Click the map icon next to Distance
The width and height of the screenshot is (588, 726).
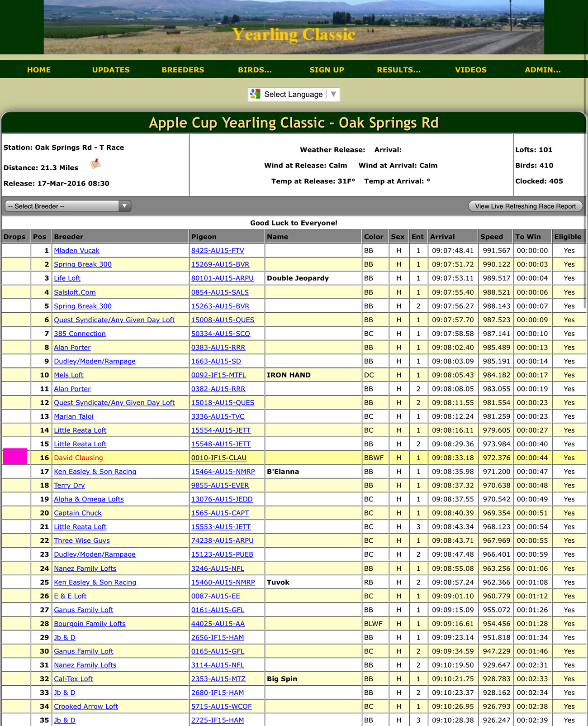tap(95, 164)
